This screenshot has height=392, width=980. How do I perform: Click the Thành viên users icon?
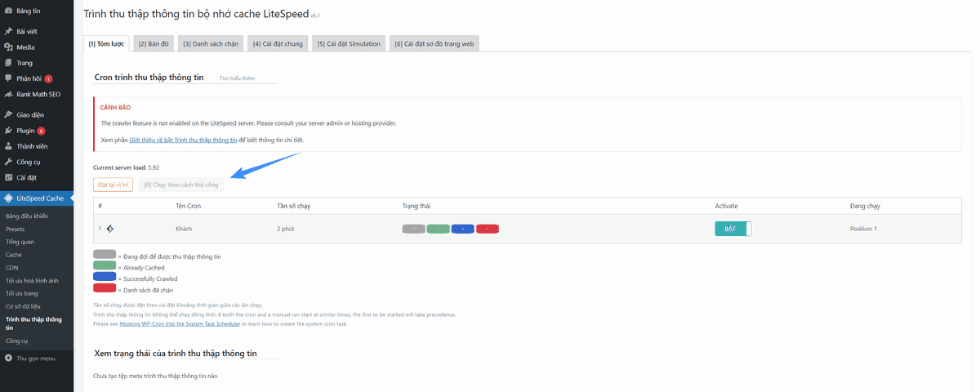click(8, 146)
